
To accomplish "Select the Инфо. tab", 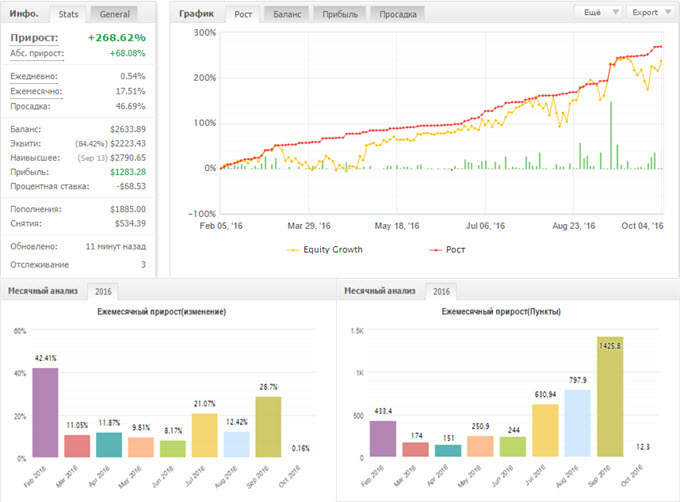I will pyautogui.click(x=24, y=13).
